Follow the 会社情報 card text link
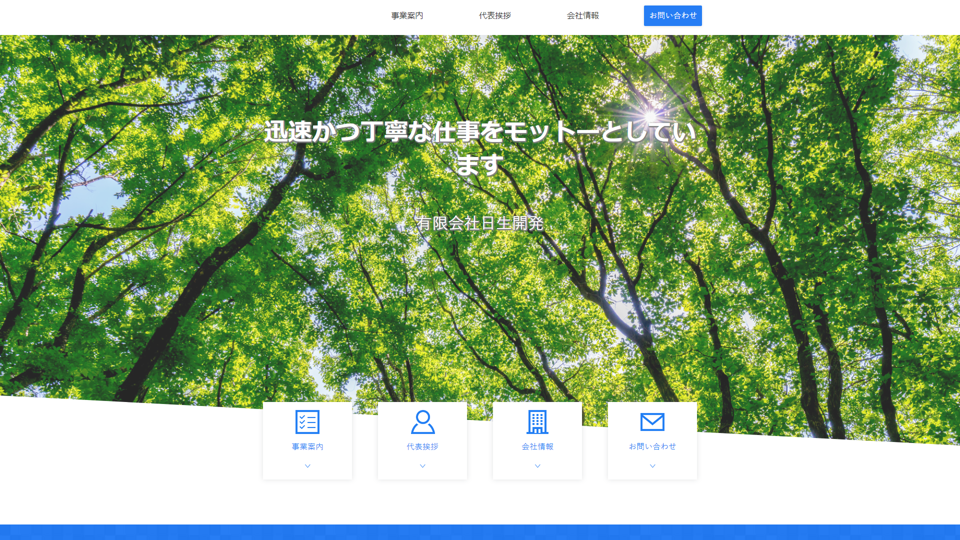960x540 pixels. tap(537, 447)
